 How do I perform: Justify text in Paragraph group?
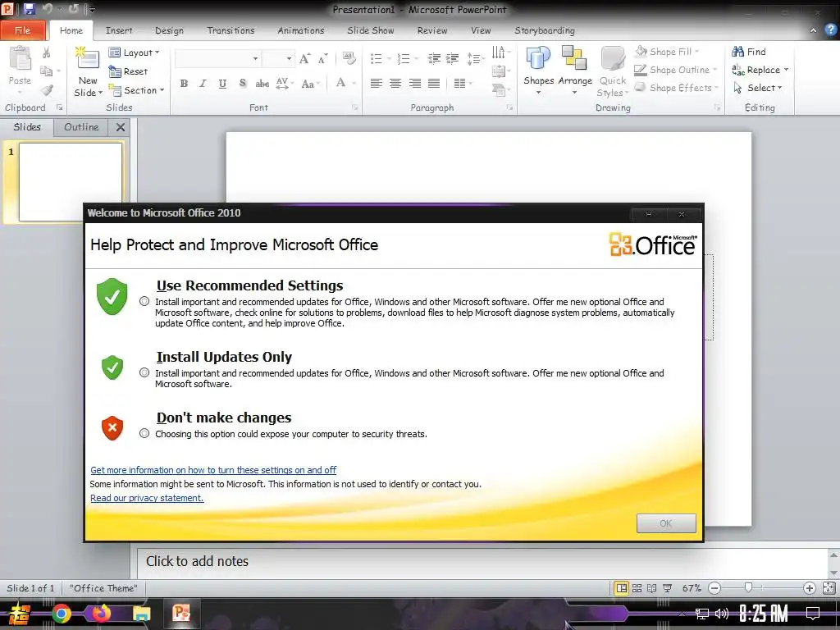tap(434, 84)
